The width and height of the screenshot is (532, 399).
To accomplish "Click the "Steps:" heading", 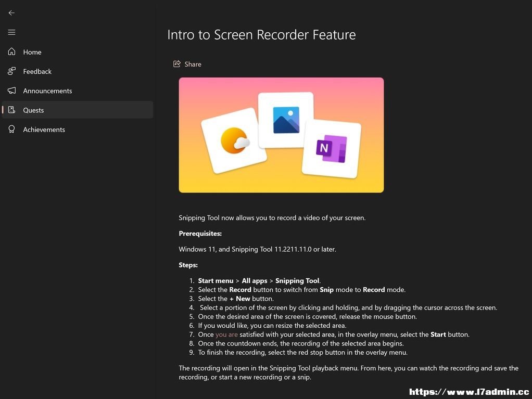I will 188,265.
